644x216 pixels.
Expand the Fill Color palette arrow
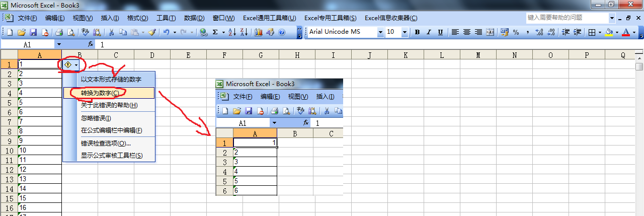point(617,32)
